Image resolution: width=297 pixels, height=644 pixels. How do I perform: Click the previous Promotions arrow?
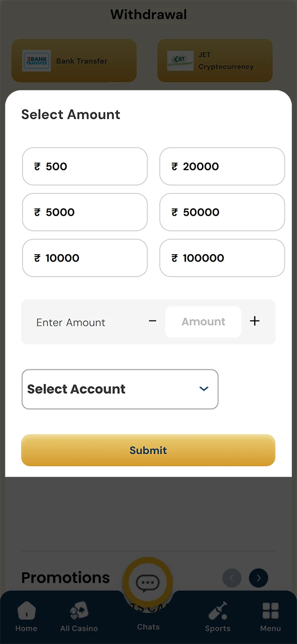coord(232,578)
